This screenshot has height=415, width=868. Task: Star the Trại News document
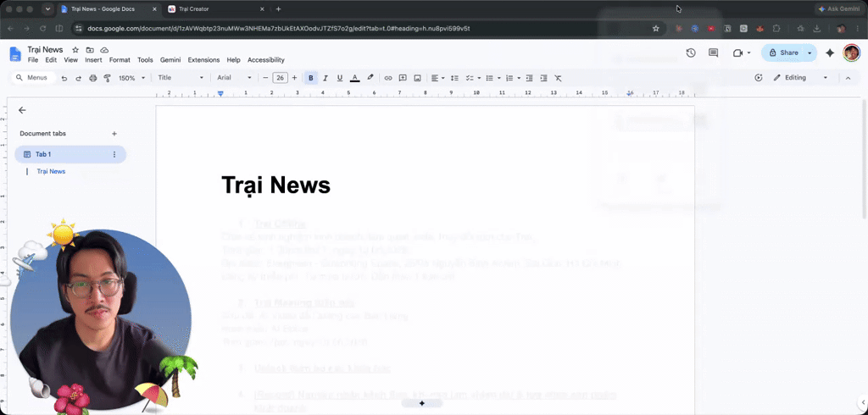[x=75, y=50]
